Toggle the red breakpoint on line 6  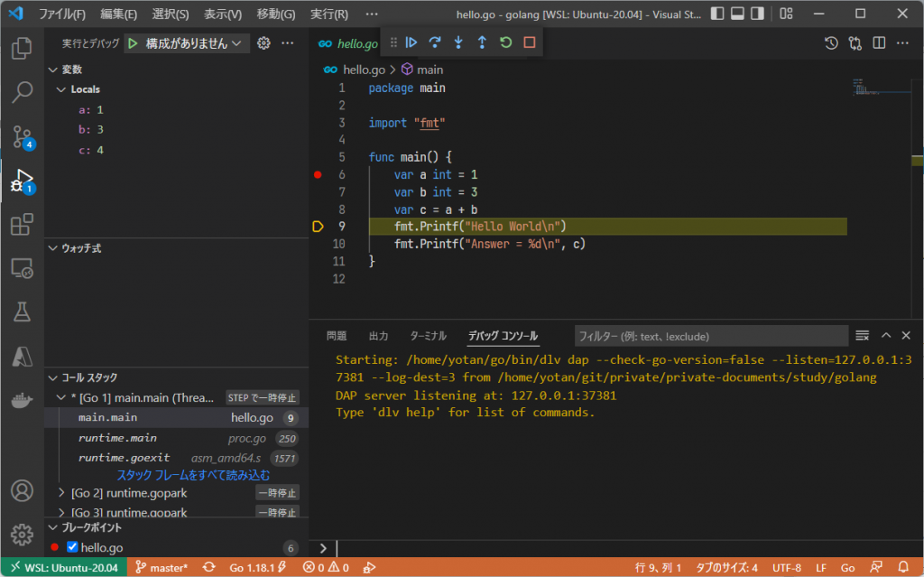click(x=318, y=174)
